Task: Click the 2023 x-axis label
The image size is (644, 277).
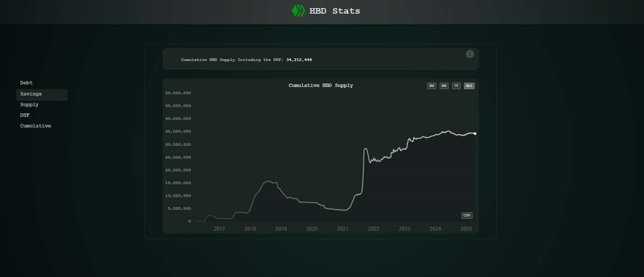Action: point(404,229)
